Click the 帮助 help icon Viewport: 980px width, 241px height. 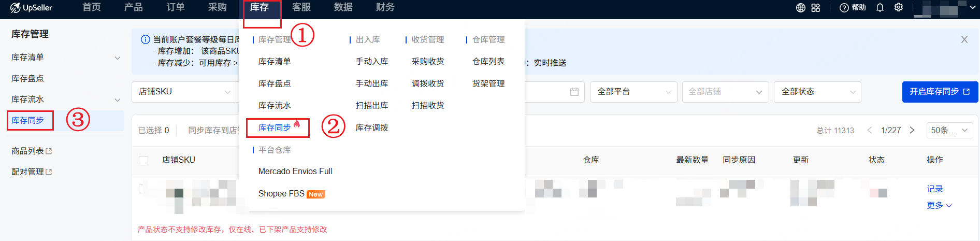click(853, 8)
